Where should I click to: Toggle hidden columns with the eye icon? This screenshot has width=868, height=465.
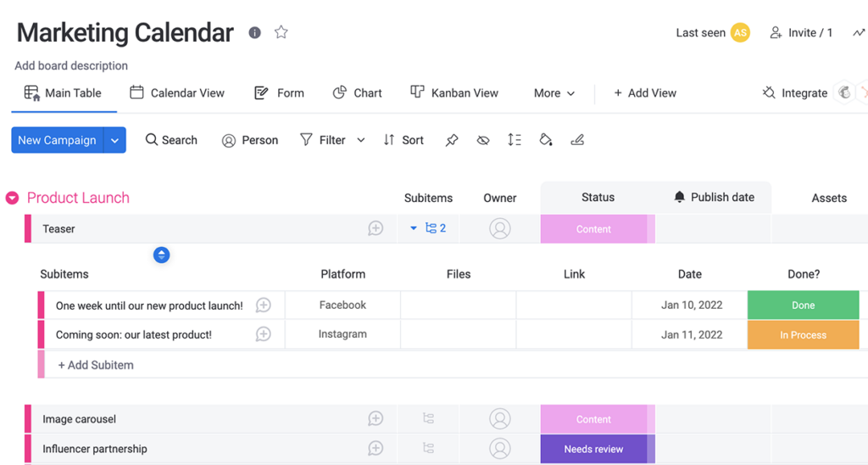[x=483, y=140]
